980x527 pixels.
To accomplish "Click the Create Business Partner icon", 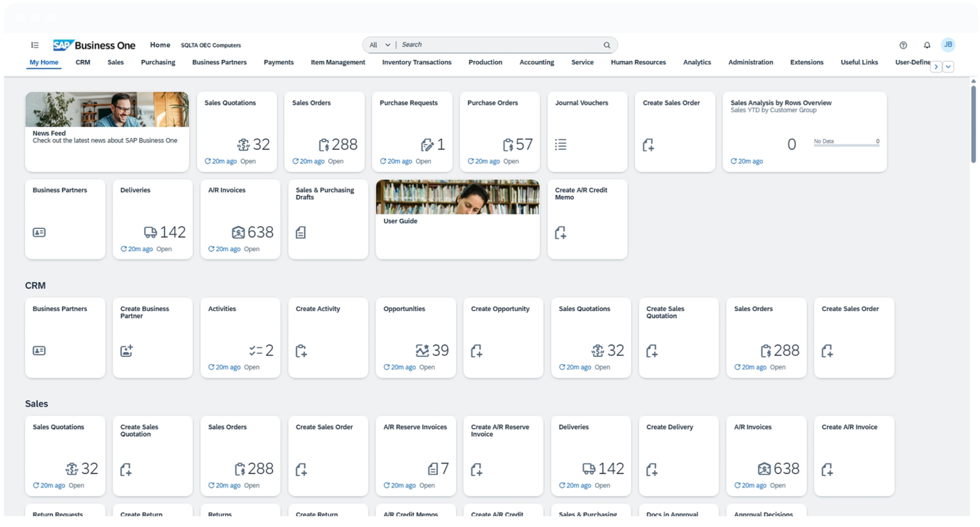I will pyautogui.click(x=126, y=351).
